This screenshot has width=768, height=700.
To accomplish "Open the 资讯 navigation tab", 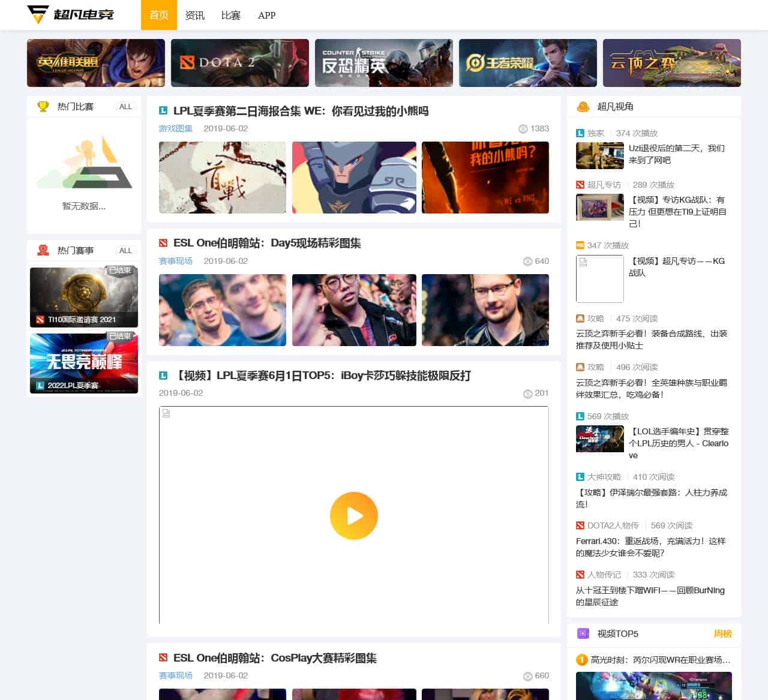I will 195,15.
